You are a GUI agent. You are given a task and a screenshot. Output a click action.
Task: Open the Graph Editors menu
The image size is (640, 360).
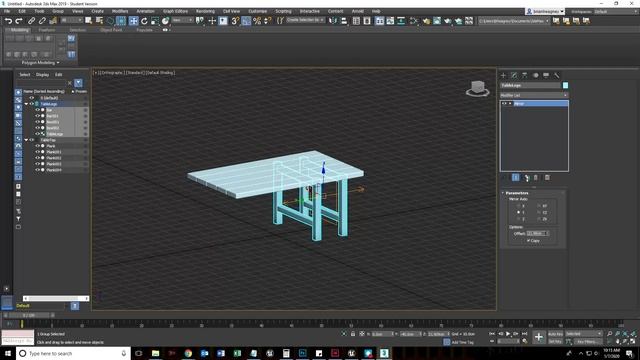tap(176, 11)
